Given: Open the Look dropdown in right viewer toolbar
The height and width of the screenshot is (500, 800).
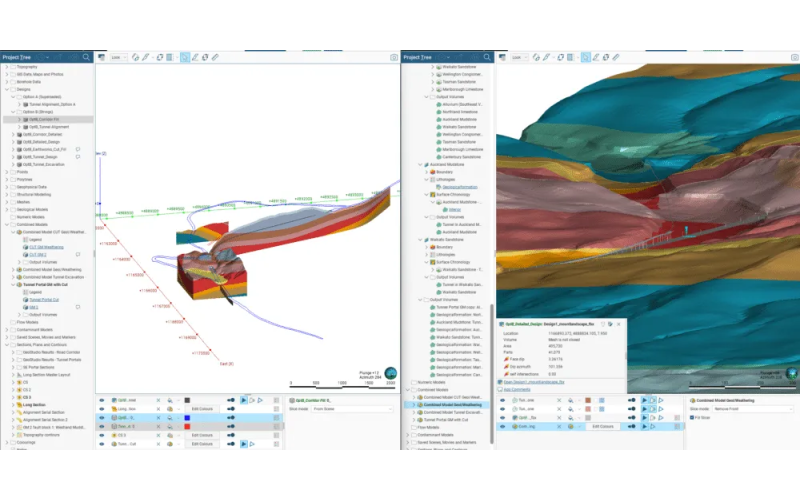Looking at the screenshot, I should pyautogui.click(x=518, y=57).
